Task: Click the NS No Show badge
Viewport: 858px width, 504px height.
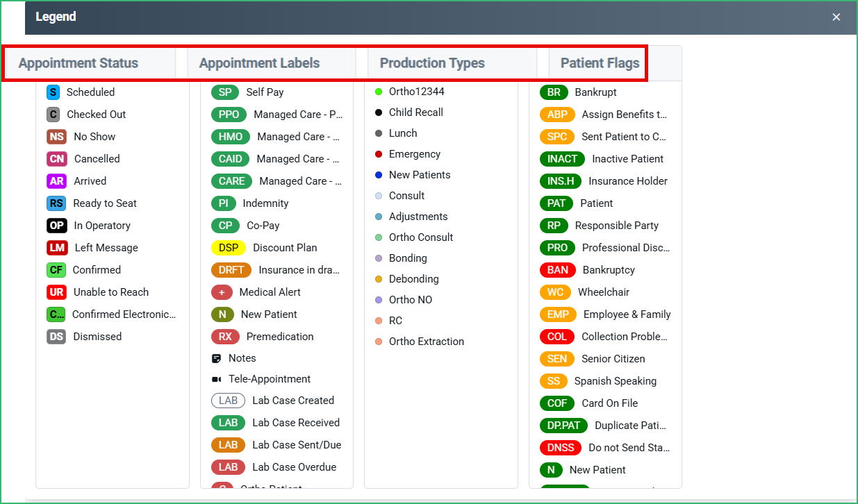Action: click(x=57, y=137)
